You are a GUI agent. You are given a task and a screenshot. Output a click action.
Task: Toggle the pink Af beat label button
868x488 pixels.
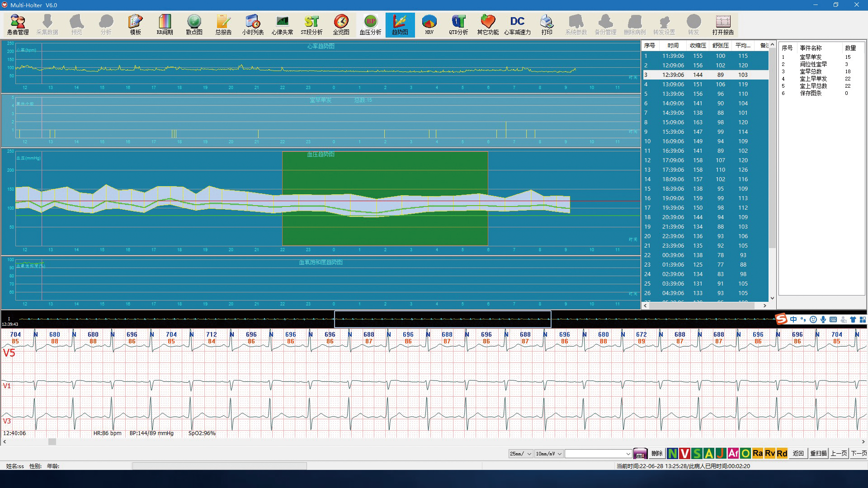click(733, 453)
